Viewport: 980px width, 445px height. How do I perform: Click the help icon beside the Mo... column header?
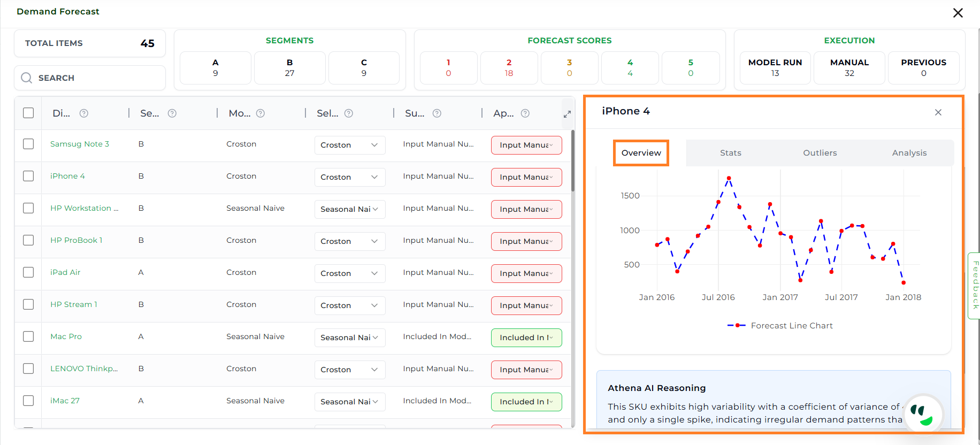(261, 113)
